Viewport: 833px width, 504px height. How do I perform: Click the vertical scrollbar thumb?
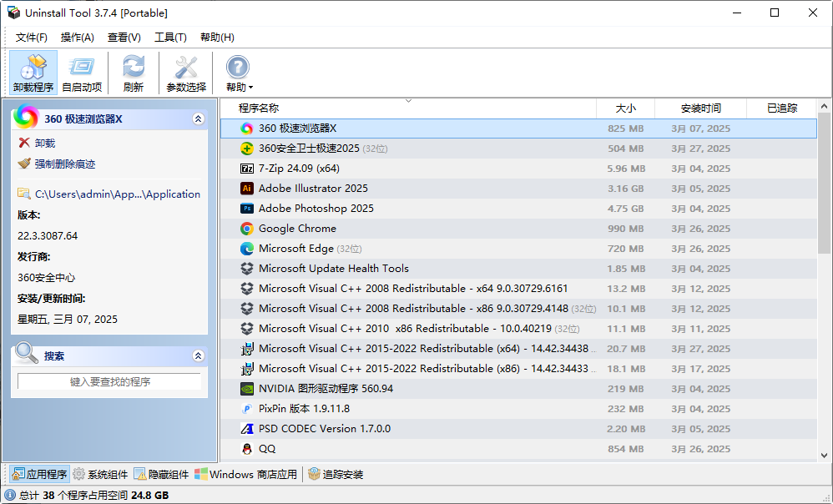tap(824, 183)
